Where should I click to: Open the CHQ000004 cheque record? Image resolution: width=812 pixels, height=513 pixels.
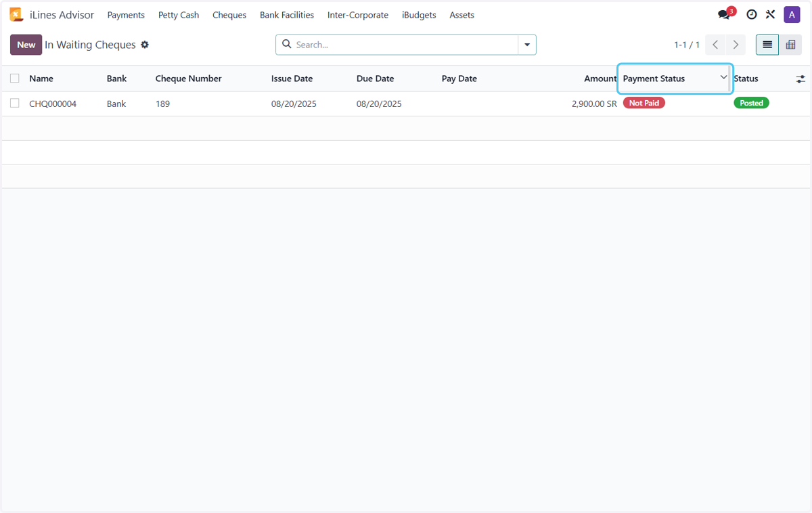coord(53,104)
